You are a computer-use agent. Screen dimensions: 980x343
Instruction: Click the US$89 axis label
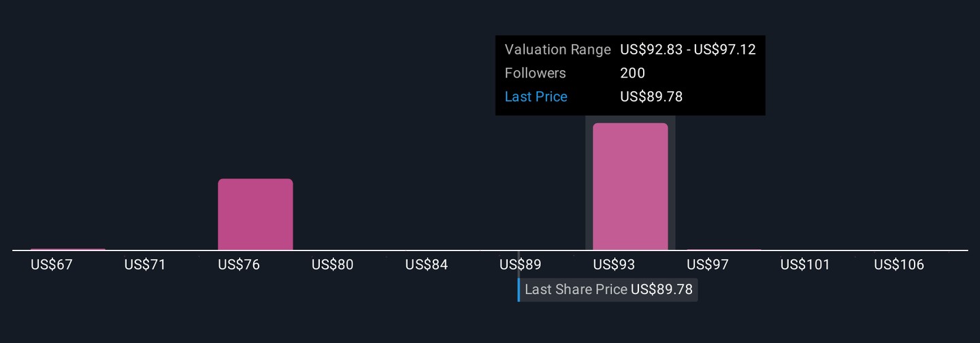point(520,265)
